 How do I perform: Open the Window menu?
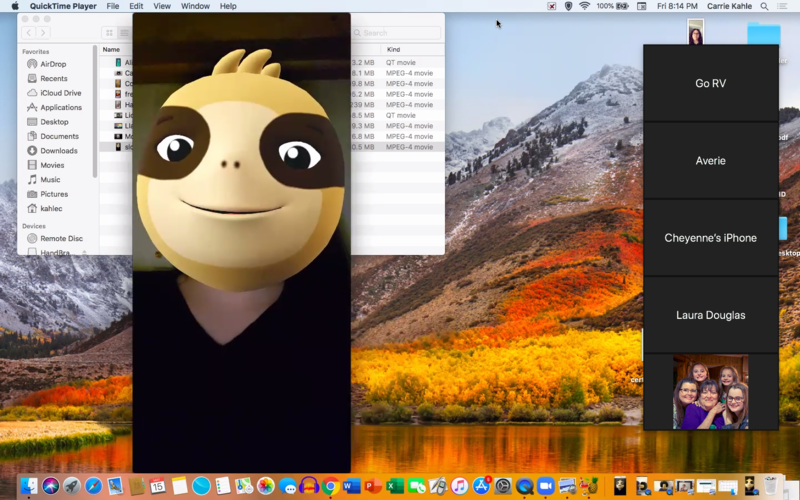pyautogui.click(x=195, y=6)
